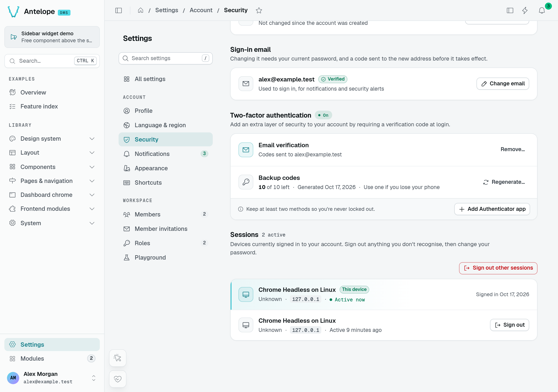Open Profile settings
The image size is (558, 392).
pyautogui.click(x=165, y=111)
